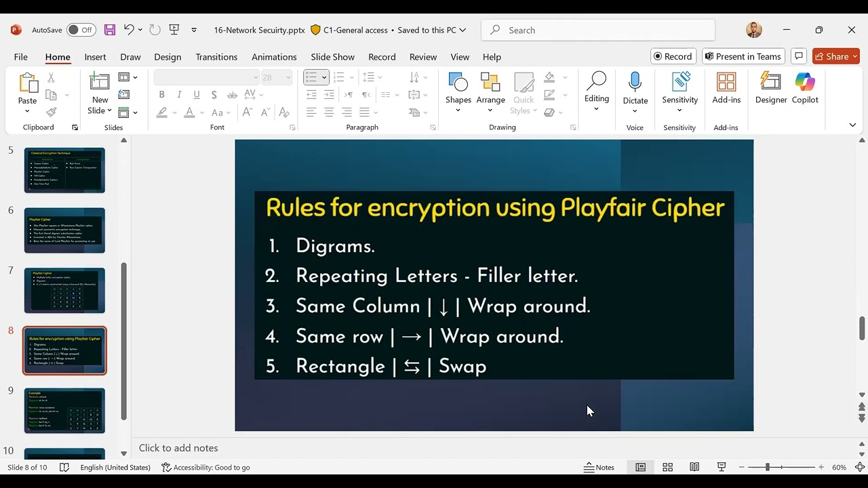Screen dimensions: 868x488
Task: Open the font name combo box
Action: tap(207, 77)
